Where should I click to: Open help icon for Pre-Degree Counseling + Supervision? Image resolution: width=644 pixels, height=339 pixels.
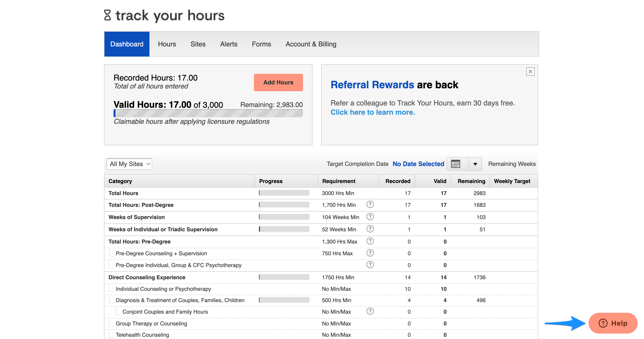pos(370,253)
